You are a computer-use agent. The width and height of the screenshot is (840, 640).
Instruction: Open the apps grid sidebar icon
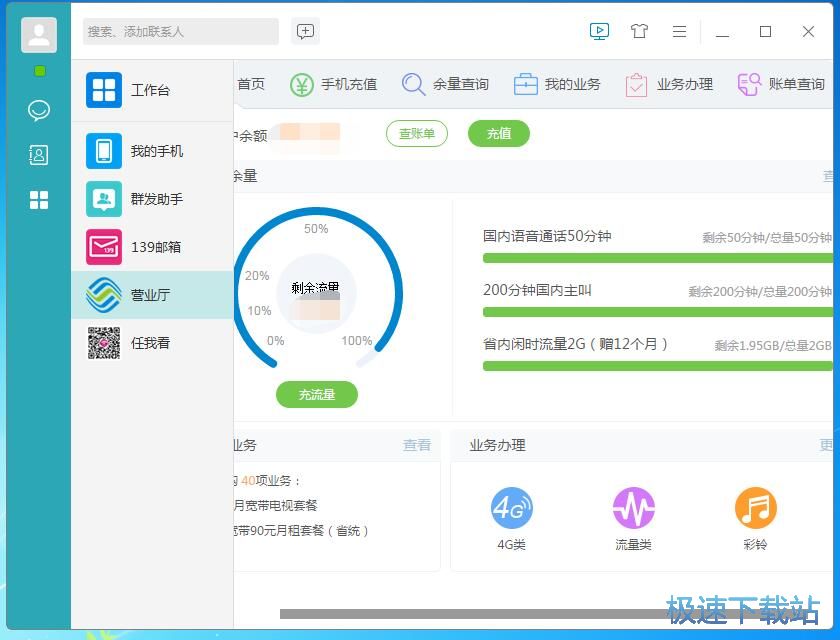point(39,200)
